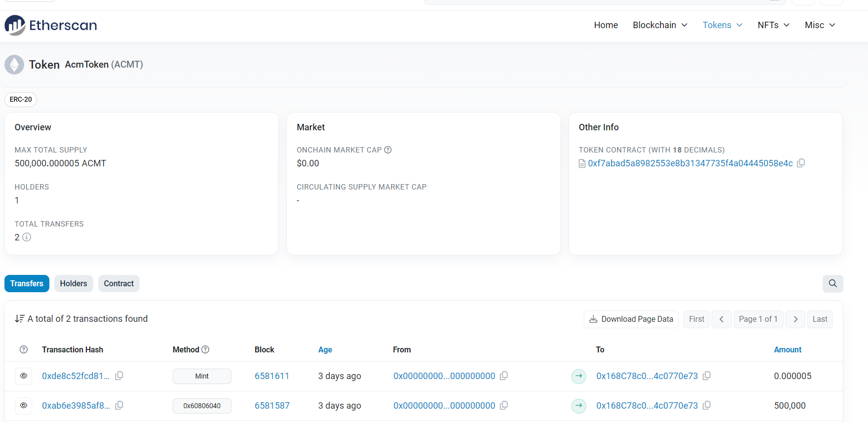Go to the Home page
868x422 pixels.
pos(606,25)
